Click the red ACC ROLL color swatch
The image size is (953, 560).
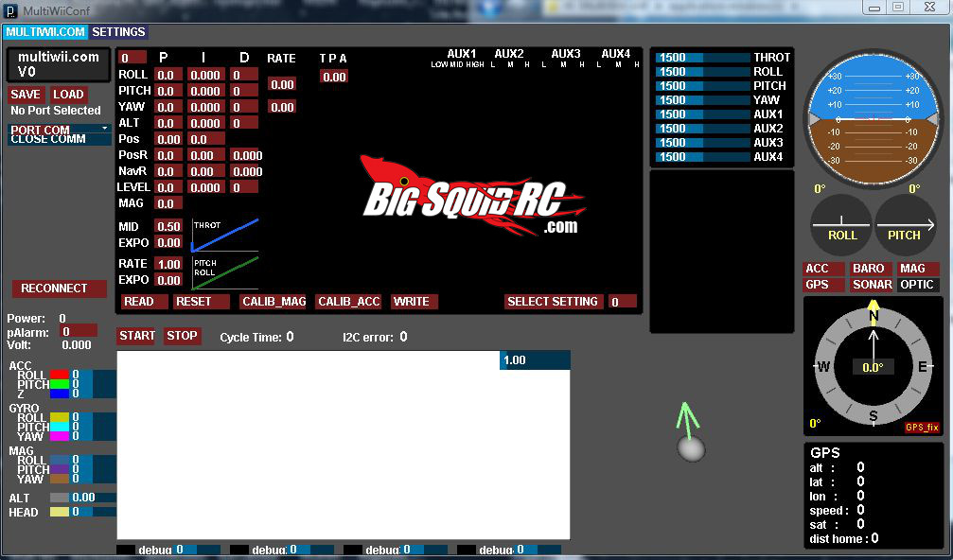59,375
